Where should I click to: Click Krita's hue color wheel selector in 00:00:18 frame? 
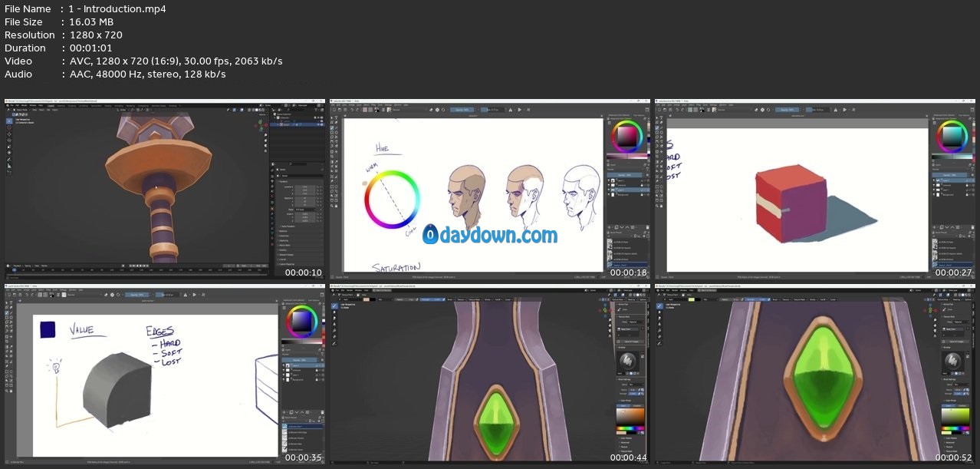(626, 137)
